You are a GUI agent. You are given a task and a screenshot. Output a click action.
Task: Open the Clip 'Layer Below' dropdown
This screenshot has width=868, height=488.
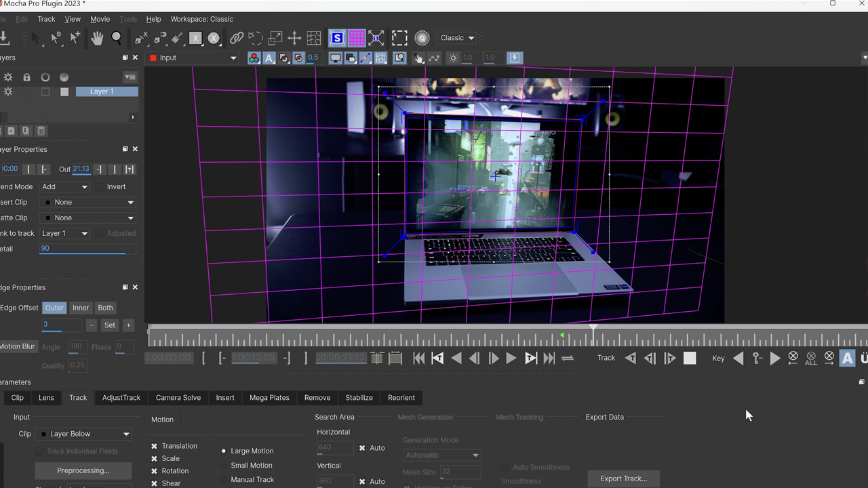pyautogui.click(x=83, y=434)
